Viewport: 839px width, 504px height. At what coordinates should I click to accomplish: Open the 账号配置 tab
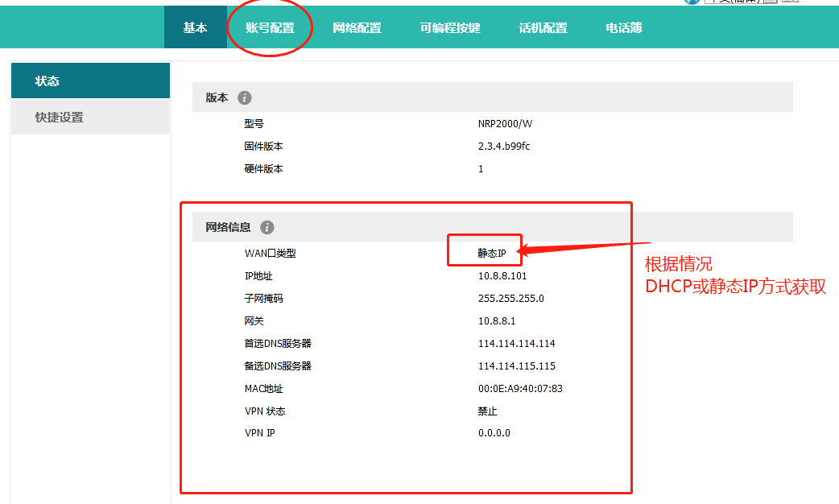click(x=270, y=27)
